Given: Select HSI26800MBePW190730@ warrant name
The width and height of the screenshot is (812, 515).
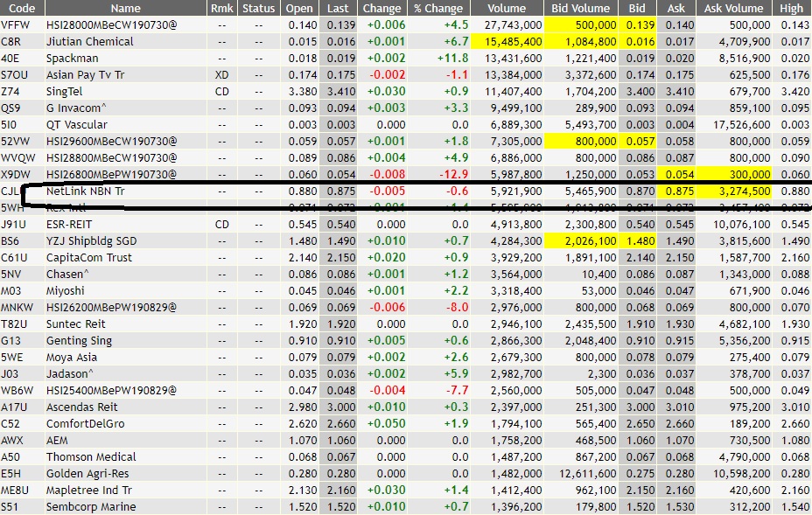Looking at the screenshot, I should pos(111,174).
